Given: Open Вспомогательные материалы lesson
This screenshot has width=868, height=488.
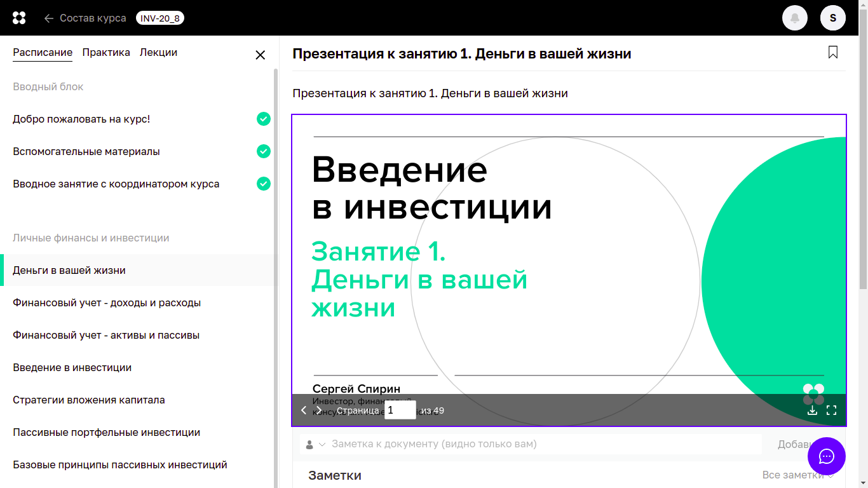Looking at the screenshot, I should pyautogui.click(x=86, y=151).
